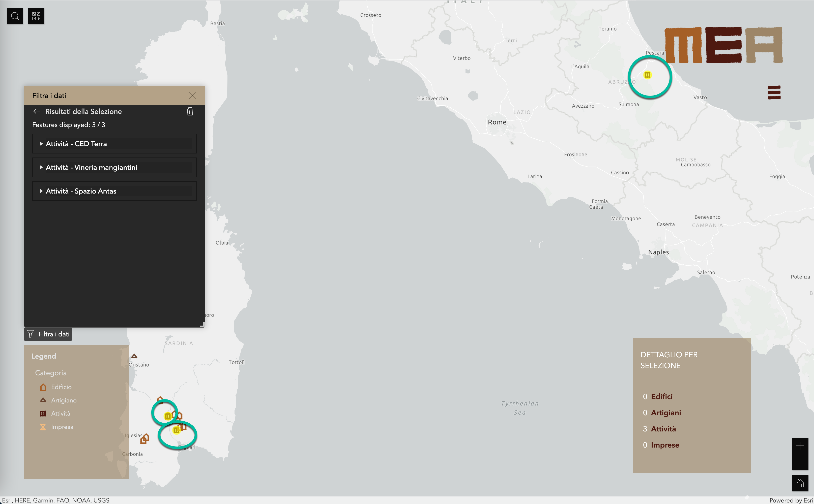Open the basemap gallery grid icon
814x504 pixels.
(x=36, y=16)
